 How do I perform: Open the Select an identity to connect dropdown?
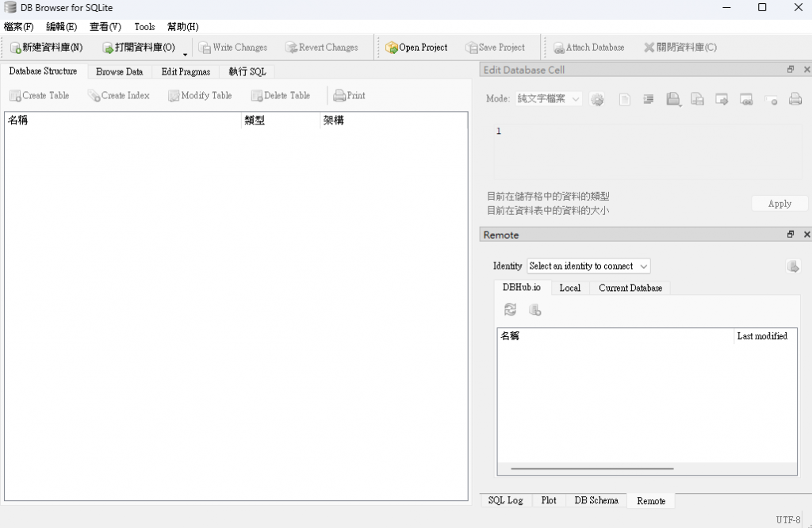click(589, 266)
